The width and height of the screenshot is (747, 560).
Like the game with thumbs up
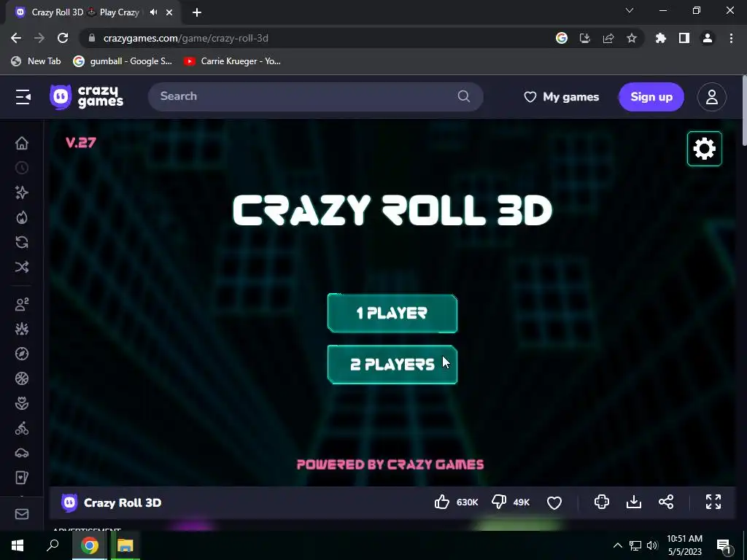[x=442, y=502]
